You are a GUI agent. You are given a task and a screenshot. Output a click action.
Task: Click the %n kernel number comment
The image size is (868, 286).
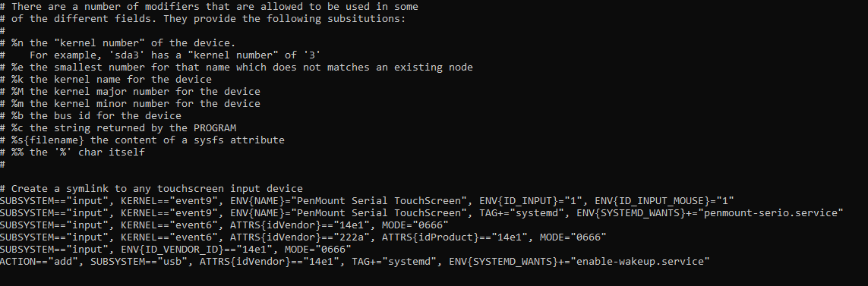tap(118, 43)
